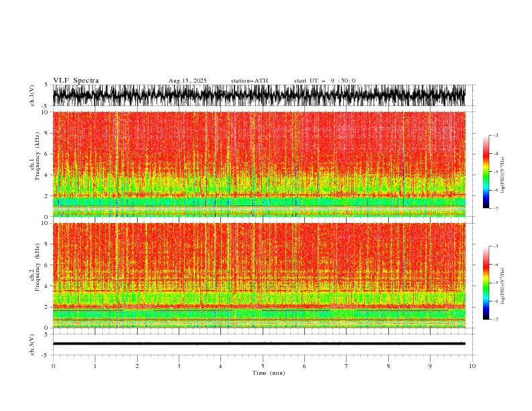Click time axis tick label "7"
532x411 pixels.
coord(347,366)
